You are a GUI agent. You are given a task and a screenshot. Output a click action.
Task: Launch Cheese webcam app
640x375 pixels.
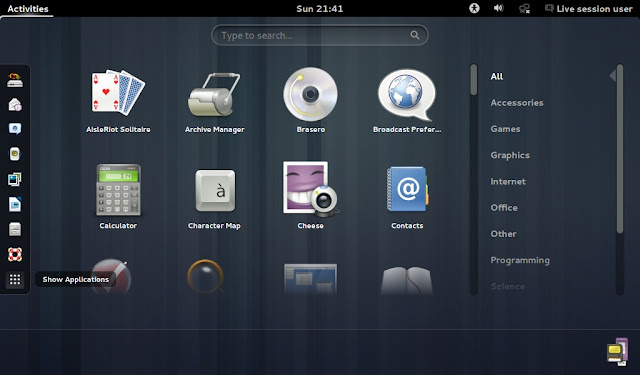311,189
